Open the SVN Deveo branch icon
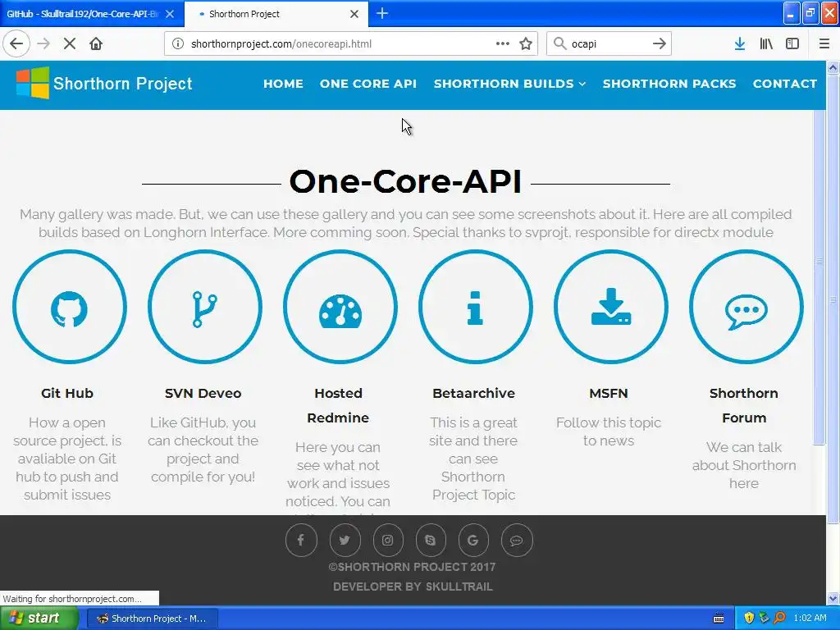840x630 pixels. [204, 307]
